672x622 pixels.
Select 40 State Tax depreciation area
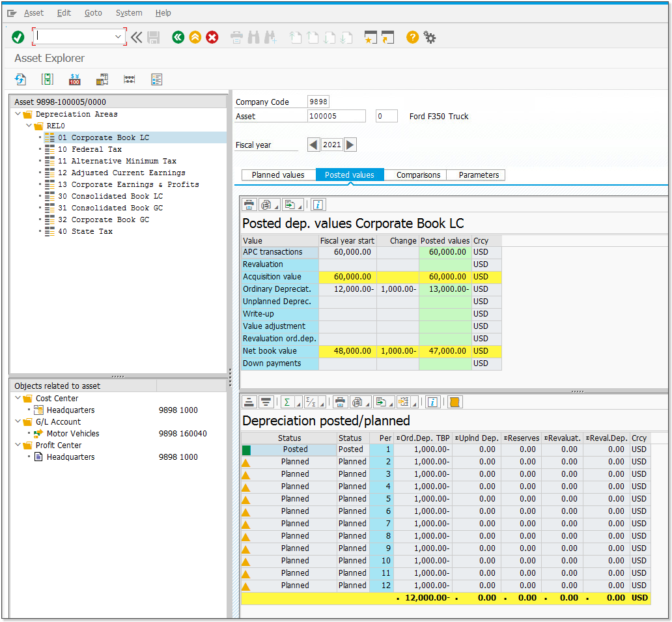(85, 231)
